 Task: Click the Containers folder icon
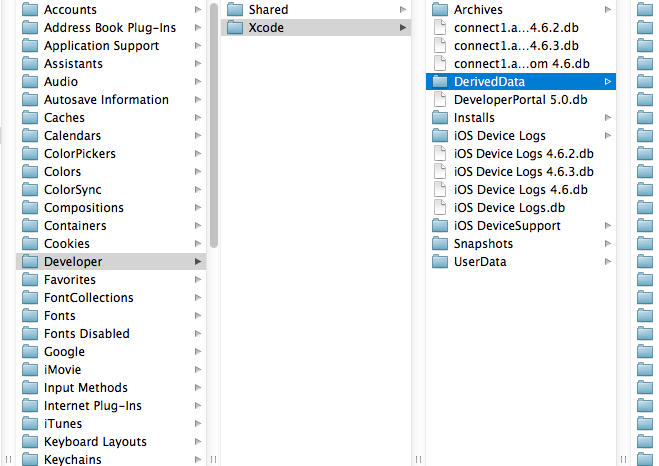pos(30,226)
